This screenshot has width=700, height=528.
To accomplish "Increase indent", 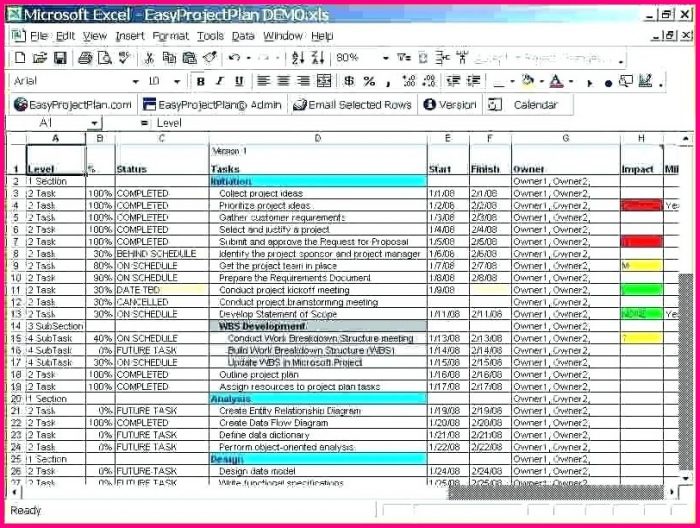I will pos(474,81).
